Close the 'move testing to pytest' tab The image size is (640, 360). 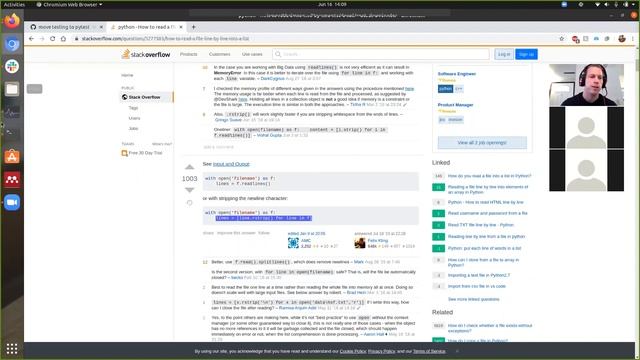(x=101, y=27)
